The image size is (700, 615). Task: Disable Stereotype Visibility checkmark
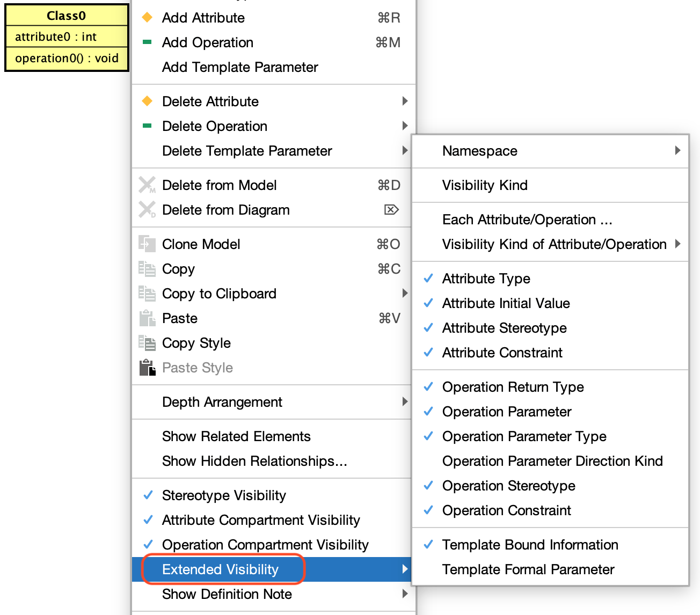[x=148, y=495]
